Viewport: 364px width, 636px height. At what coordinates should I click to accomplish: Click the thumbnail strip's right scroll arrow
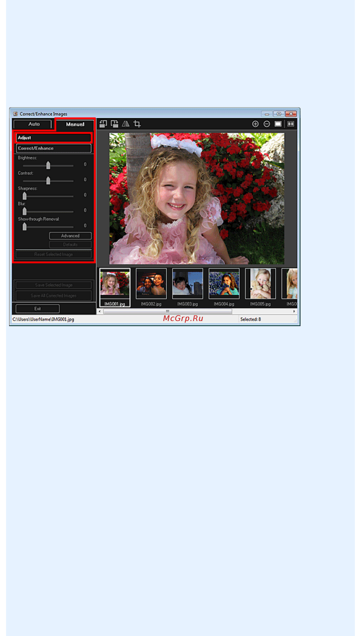(x=294, y=311)
